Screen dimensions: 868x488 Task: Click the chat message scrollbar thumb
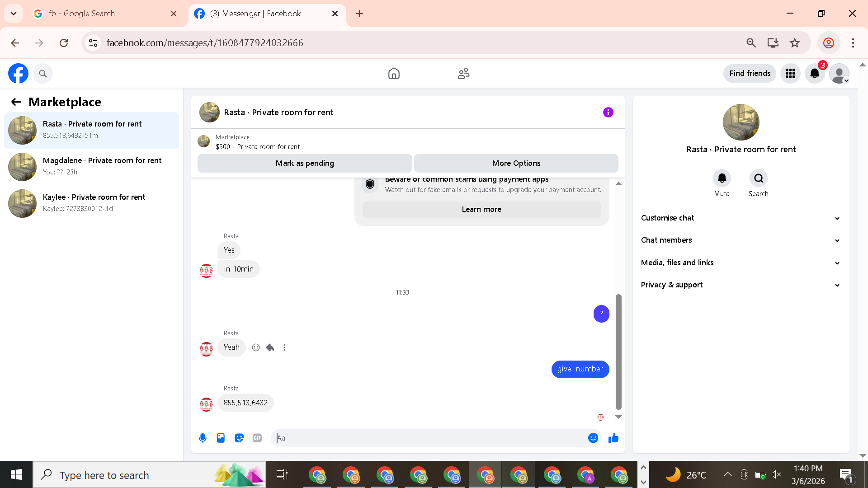pos(618,352)
